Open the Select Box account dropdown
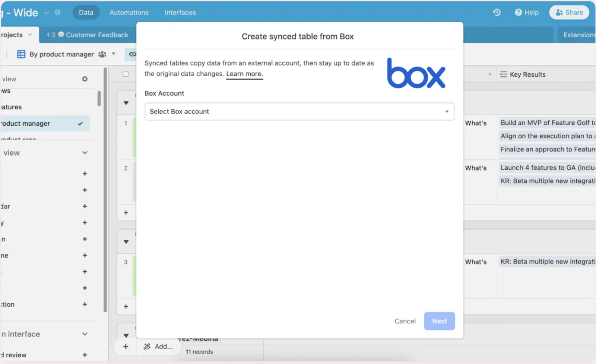The height and width of the screenshot is (364, 596). 299,112
